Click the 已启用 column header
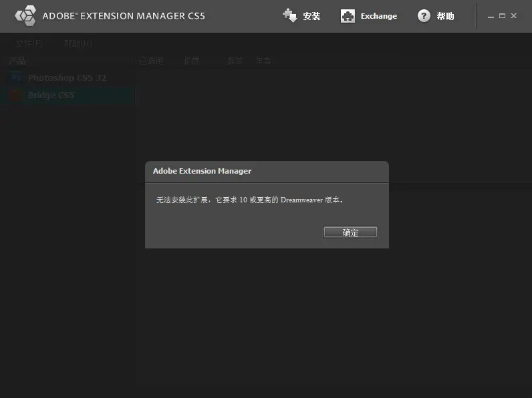This screenshot has height=398, width=532. tap(151, 61)
